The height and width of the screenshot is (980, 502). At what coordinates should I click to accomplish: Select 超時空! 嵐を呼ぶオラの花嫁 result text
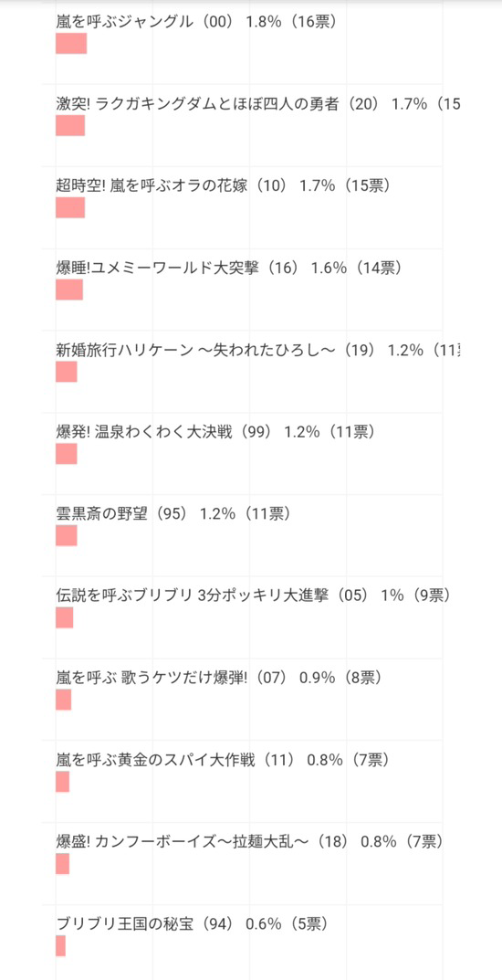223,186
